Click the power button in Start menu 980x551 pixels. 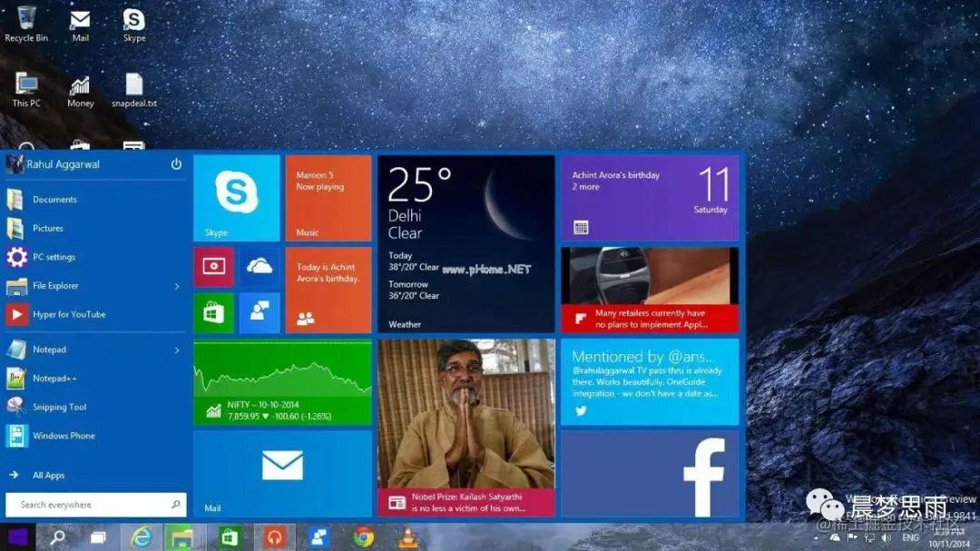point(176,164)
